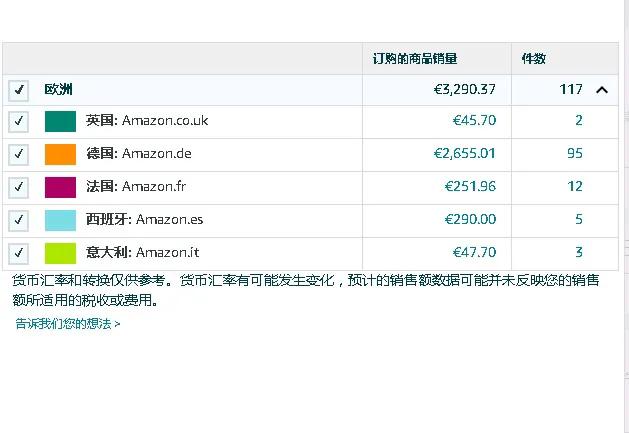Click the 订购的商品销量 column header

415,59
